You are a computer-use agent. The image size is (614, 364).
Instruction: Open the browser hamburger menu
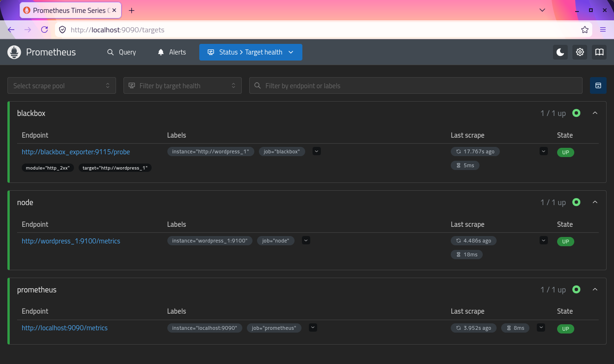click(x=603, y=30)
